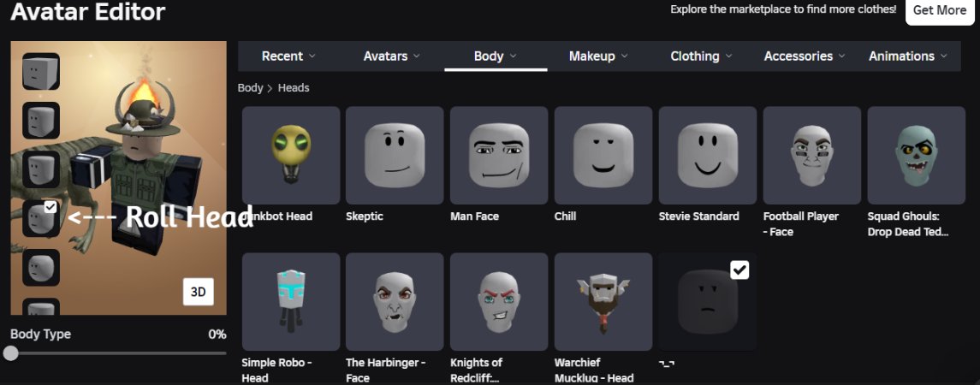Toggle the 3D view button
Image resolution: width=980 pixels, height=385 pixels.
[x=198, y=292]
